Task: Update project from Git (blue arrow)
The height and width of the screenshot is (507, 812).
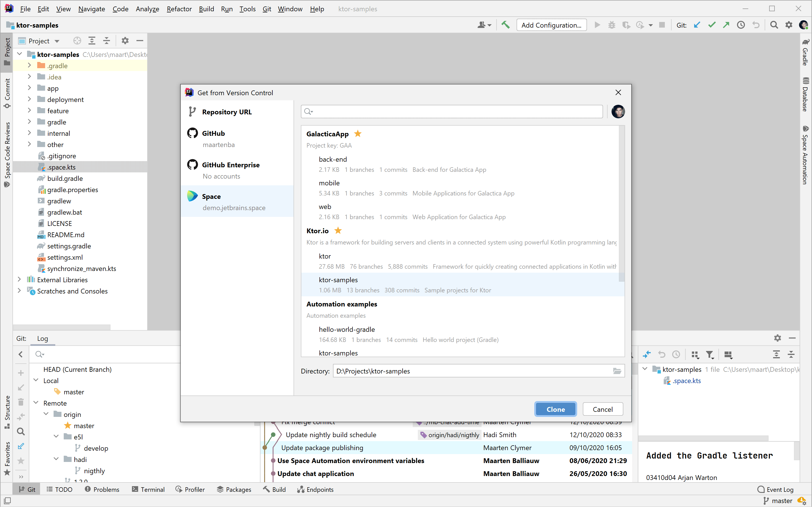Action: tap(697, 25)
